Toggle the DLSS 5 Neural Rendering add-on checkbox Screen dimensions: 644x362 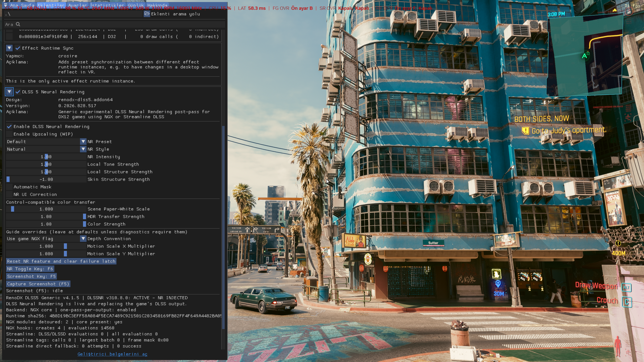[18, 92]
